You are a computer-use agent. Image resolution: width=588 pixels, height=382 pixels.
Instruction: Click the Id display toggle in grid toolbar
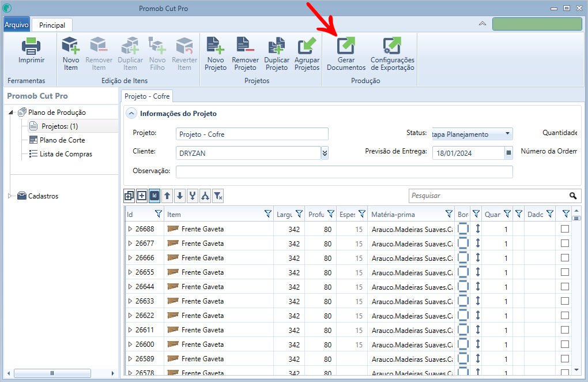click(154, 196)
